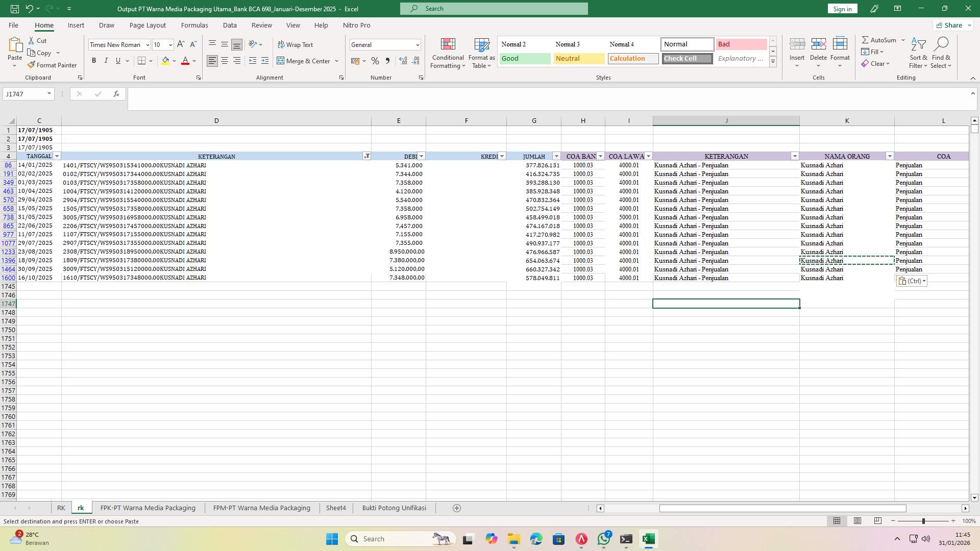Screen dimensions: 980x551
Task: Open the Bukti Potong Unifikasi sheet
Action: pos(394,508)
